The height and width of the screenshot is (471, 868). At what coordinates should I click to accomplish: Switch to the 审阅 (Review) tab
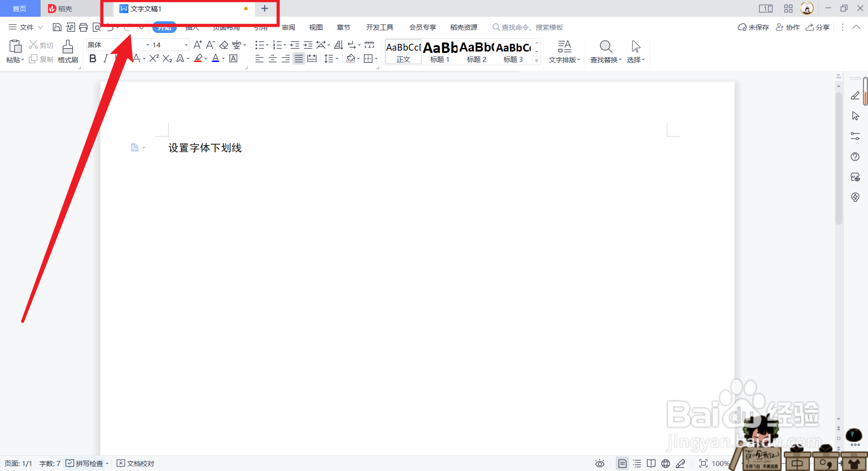click(x=288, y=27)
